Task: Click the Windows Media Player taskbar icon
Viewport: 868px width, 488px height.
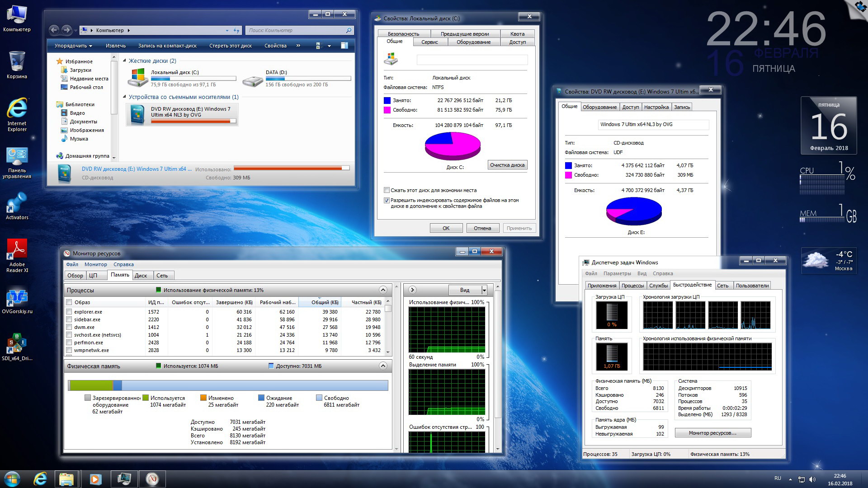Action: [x=95, y=479]
